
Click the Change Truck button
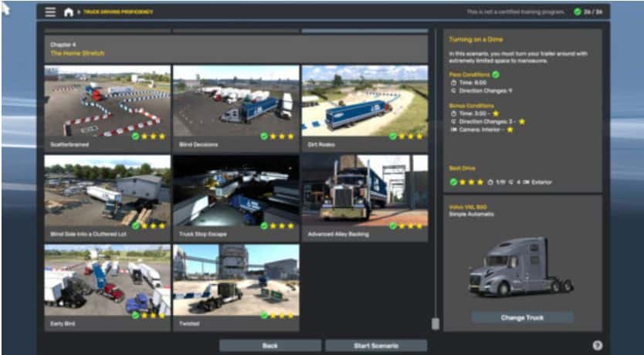522,318
